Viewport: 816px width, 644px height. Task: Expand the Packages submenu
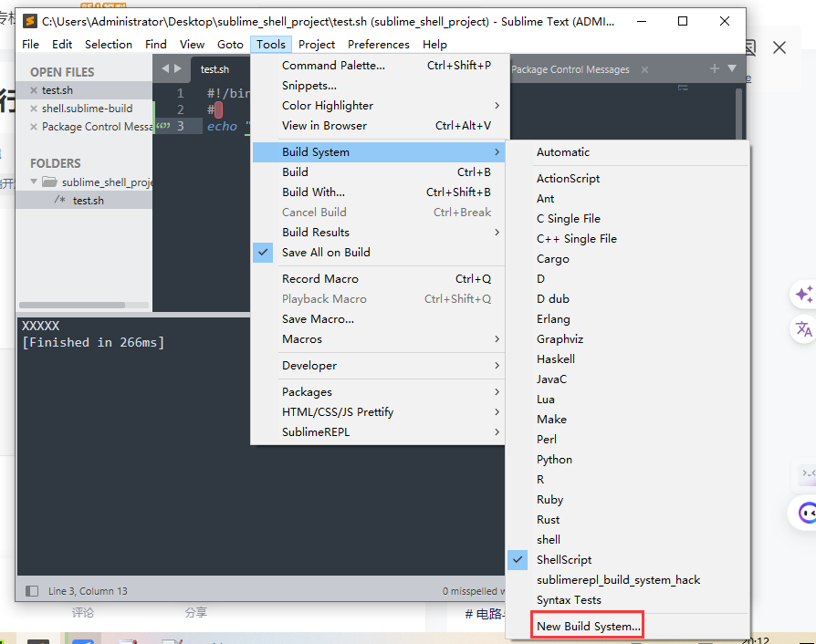click(379, 392)
